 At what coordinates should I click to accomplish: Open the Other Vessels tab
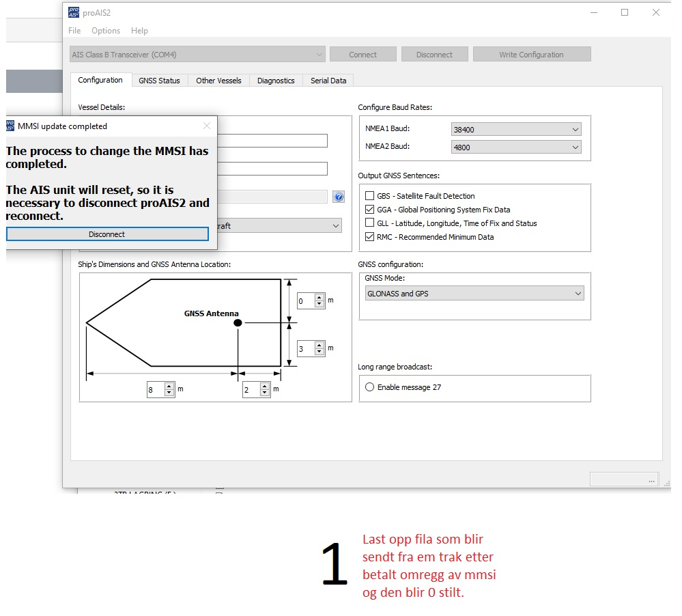tap(218, 81)
